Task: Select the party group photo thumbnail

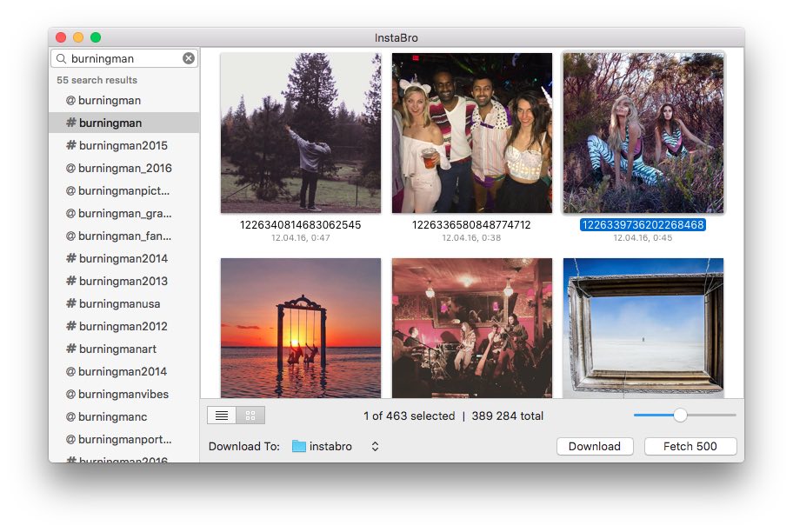Action: [x=472, y=133]
